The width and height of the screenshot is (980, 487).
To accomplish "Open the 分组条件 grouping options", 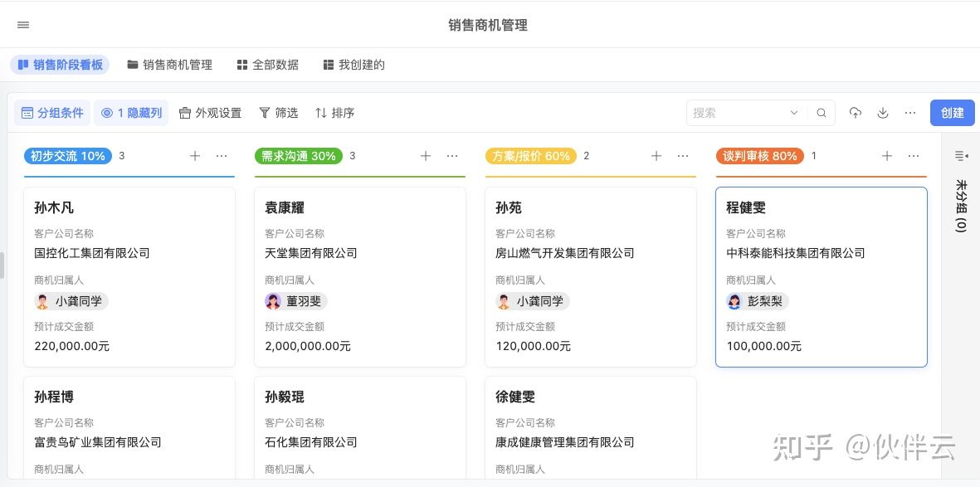I will click(52, 113).
